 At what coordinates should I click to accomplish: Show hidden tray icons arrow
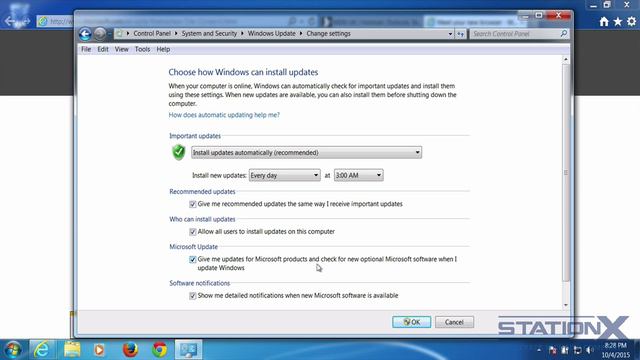(539, 350)
